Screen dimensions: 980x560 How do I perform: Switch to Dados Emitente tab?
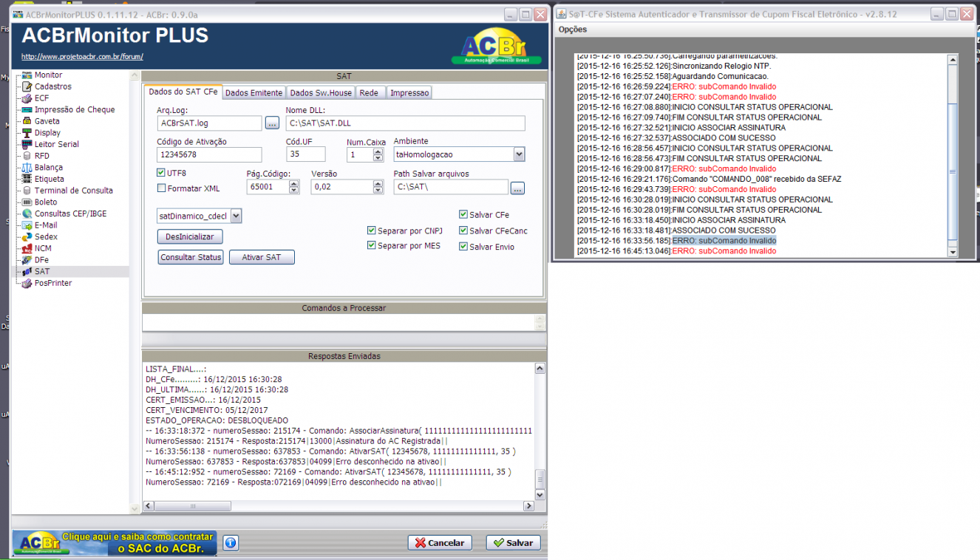click(x=253, y=92)
